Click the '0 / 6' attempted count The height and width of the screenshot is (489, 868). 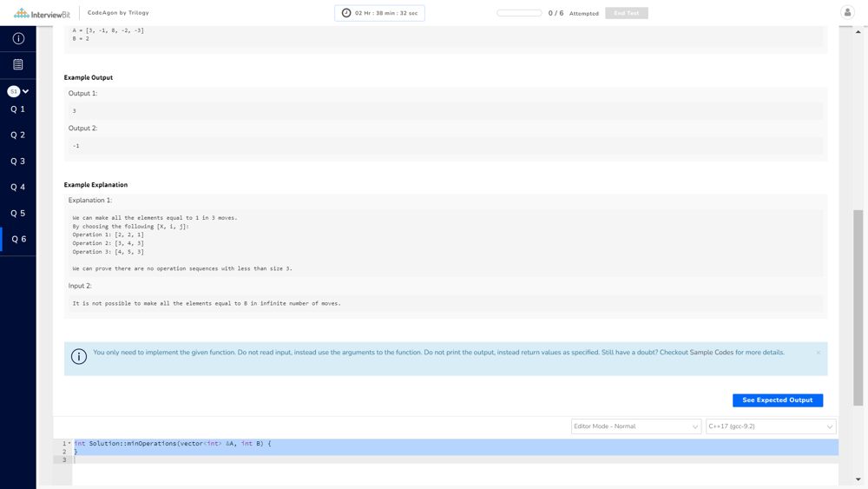(x=556, y=13)
